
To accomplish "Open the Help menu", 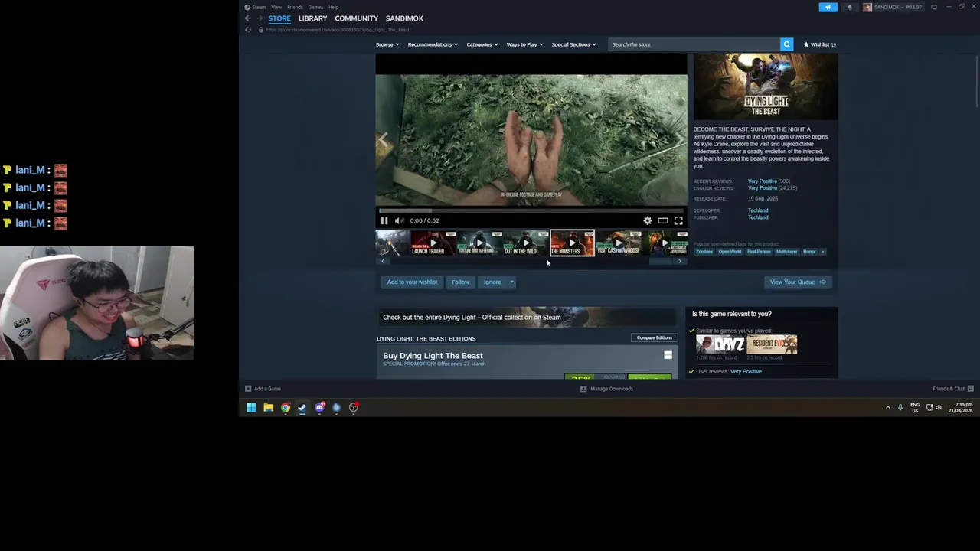I will click(334, 7).
